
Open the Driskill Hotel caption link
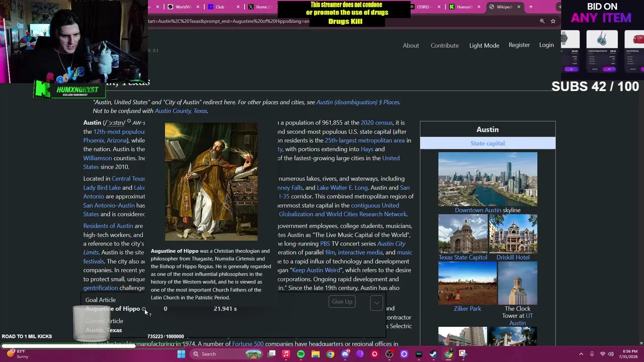pos(513,257)
